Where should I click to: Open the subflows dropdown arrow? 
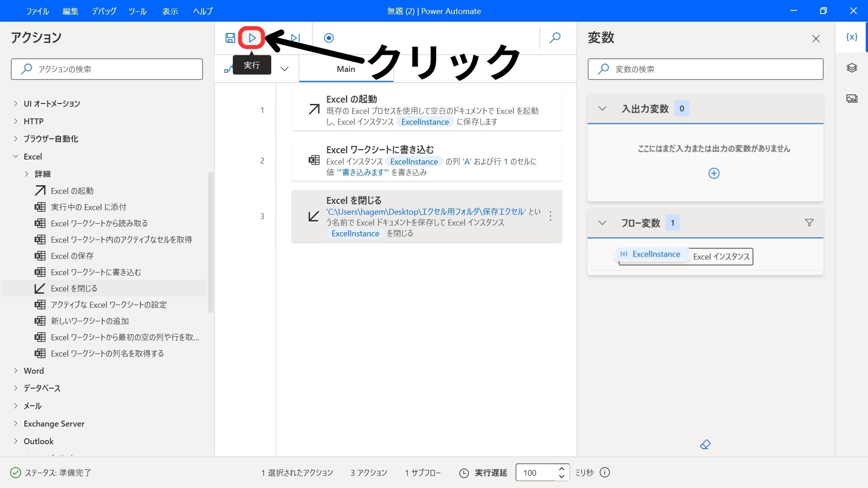pos(284,69)
